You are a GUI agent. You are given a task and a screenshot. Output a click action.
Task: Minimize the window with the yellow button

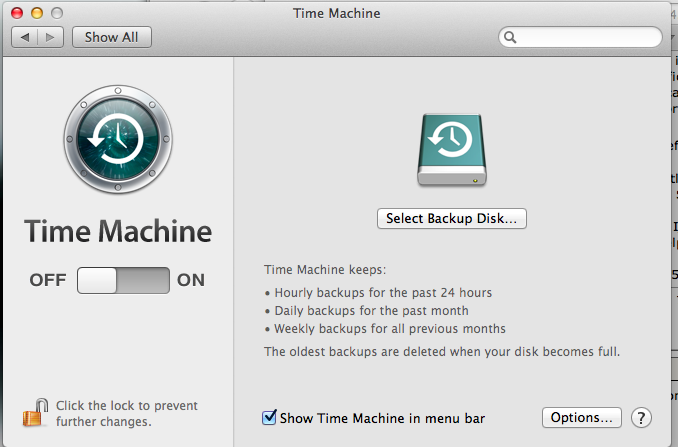(37, 13)
